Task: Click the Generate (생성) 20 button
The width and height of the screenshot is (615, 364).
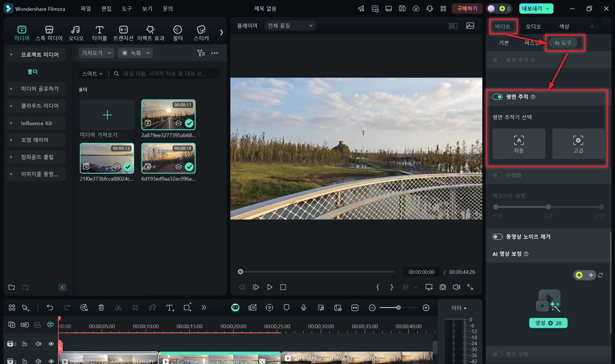Action: (548, 323)
